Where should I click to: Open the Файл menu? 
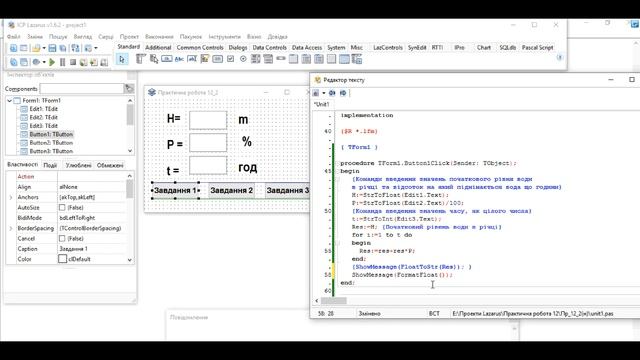pos(13,37)
